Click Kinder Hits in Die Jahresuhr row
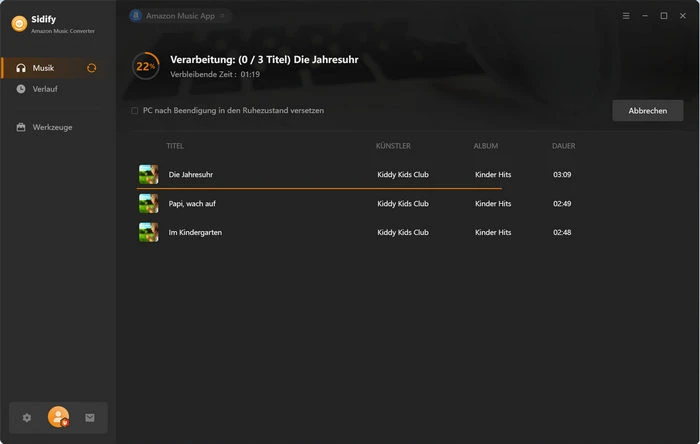Image resolution: width=700 pixels, height=444 pixels. pyautogui.click(x=493, y=174)
